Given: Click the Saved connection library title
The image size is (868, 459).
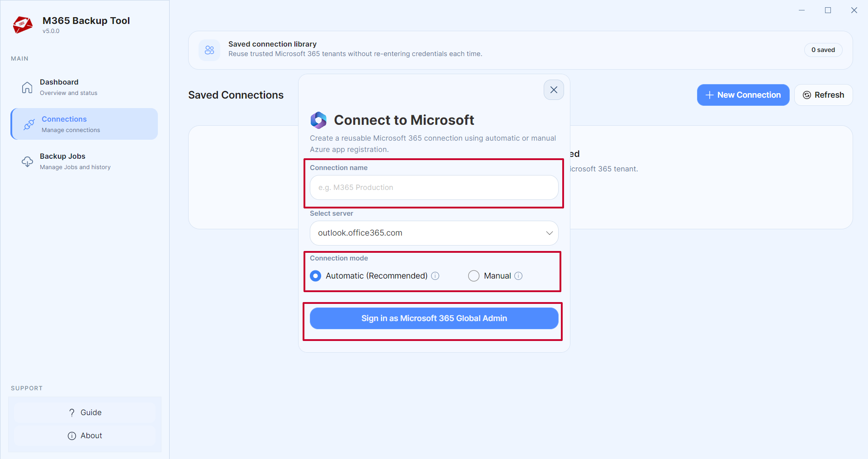Looking at the screenshot, I should click(x=272, y=44).
